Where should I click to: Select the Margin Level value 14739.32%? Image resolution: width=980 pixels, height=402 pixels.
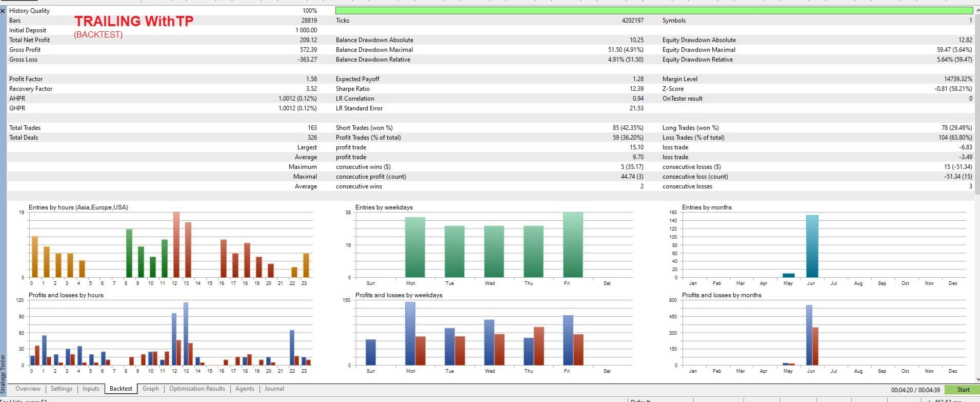[x=958, y=79]
